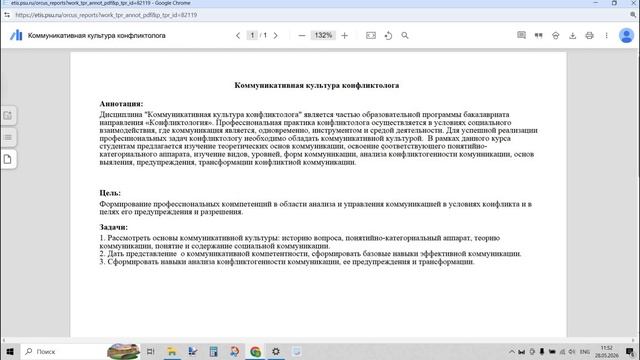Rotate the document counterclockwise

pyautogui.click(x=388, y=36)
